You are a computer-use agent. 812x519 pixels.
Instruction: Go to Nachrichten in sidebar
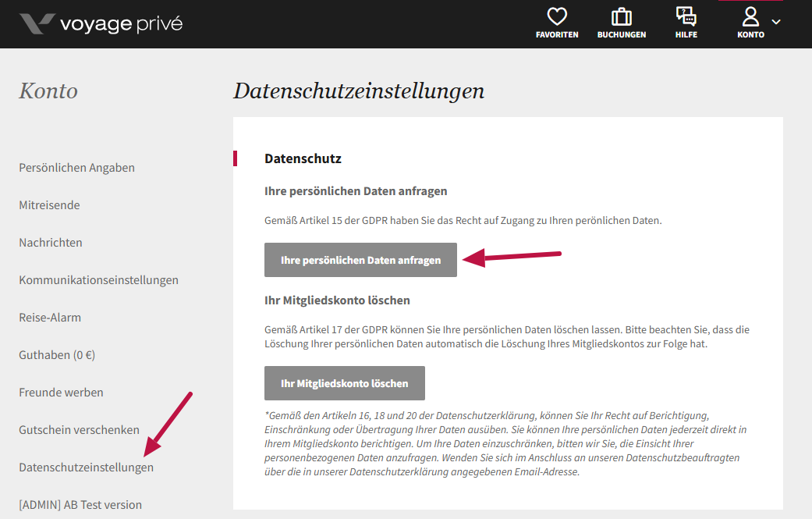pos(51,243)
